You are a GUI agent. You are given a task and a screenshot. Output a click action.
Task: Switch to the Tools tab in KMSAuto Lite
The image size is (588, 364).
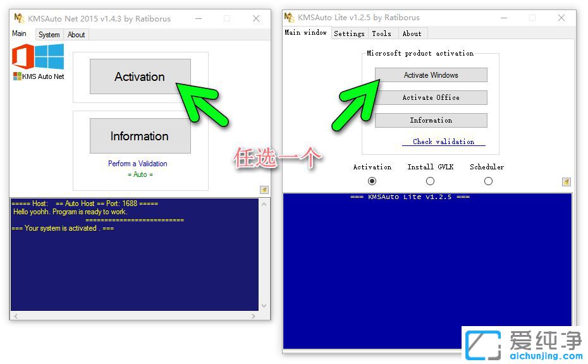click(381, 33)
